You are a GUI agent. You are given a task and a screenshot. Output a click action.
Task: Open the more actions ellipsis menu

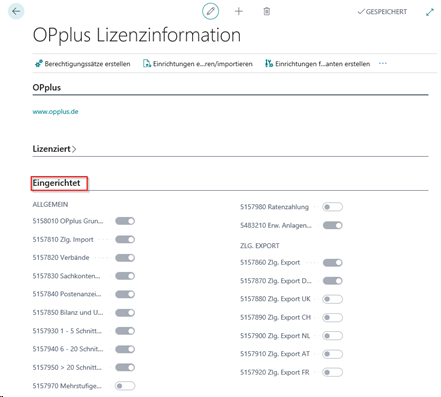click(383, 63)
